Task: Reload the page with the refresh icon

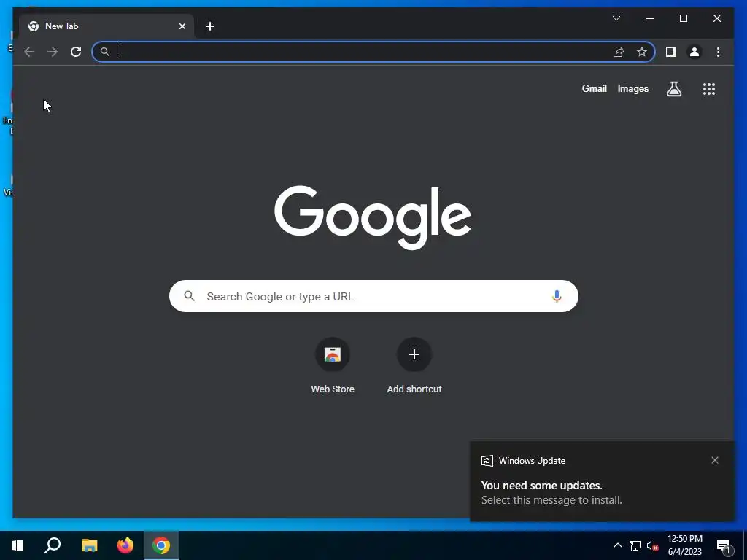Action: pos(76,52)
